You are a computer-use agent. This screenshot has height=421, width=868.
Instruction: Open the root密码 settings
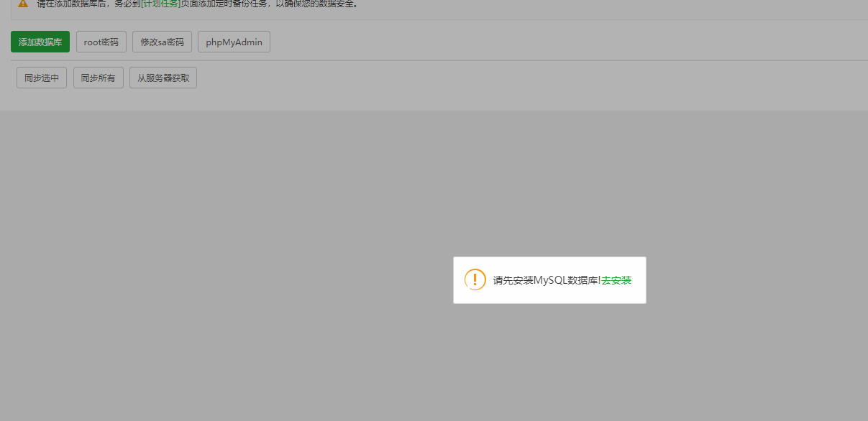pyautogui.click(x=101, y=42)
